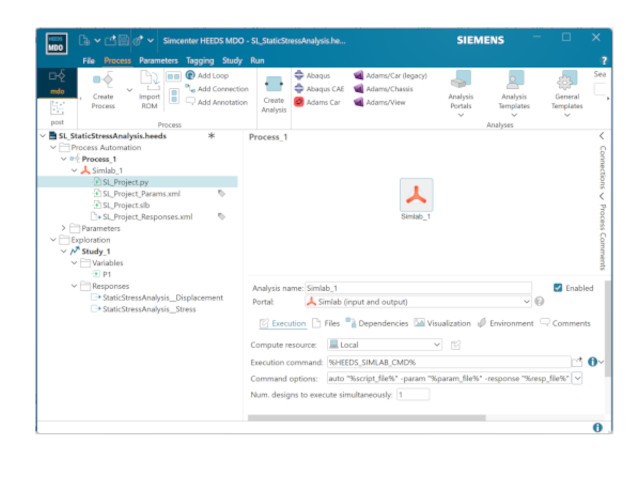The width and height of the screenshot is (640, 480).
Task: Switch to the Visualization tab
Action: coord(442,323)
